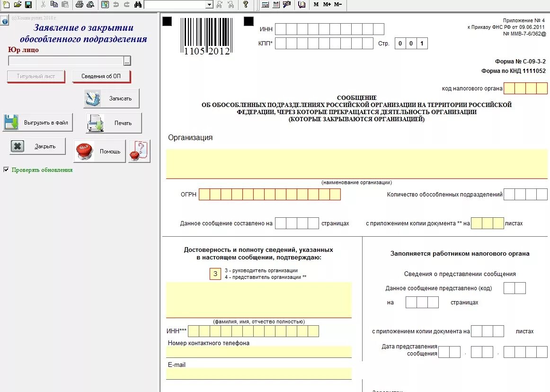Click the Cut scissors toolbar icon
This screenshot has height=392, width=550.
point(43,4)
